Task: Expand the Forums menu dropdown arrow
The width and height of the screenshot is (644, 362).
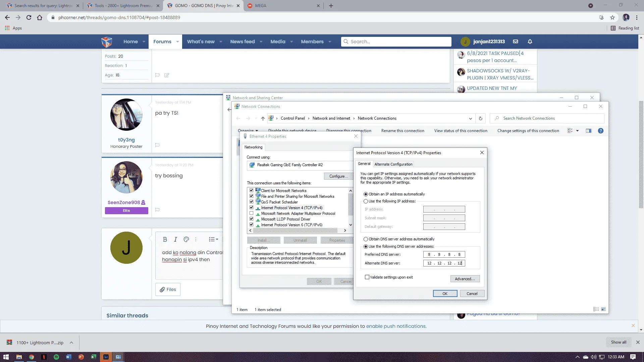Action: coord(177,42)
